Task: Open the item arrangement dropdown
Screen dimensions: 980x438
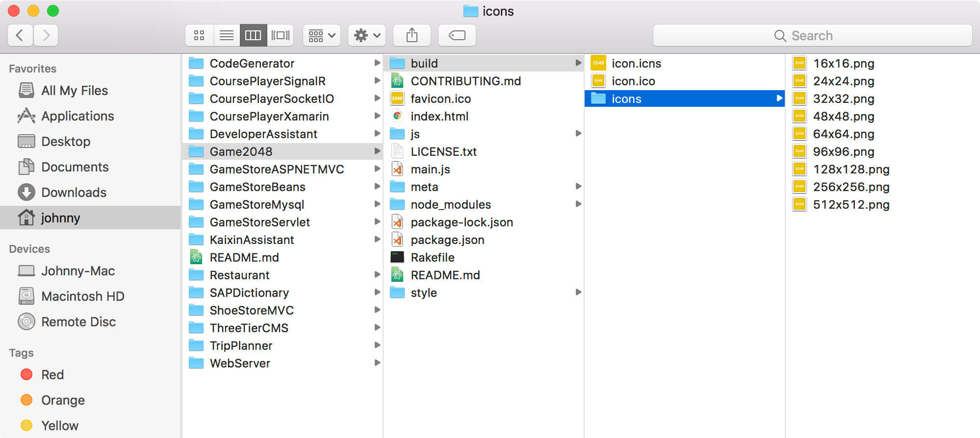Action: [322, 35]
